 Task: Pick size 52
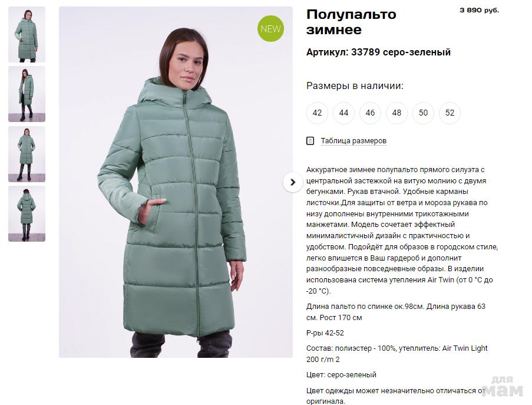click(x=450, y=113)
